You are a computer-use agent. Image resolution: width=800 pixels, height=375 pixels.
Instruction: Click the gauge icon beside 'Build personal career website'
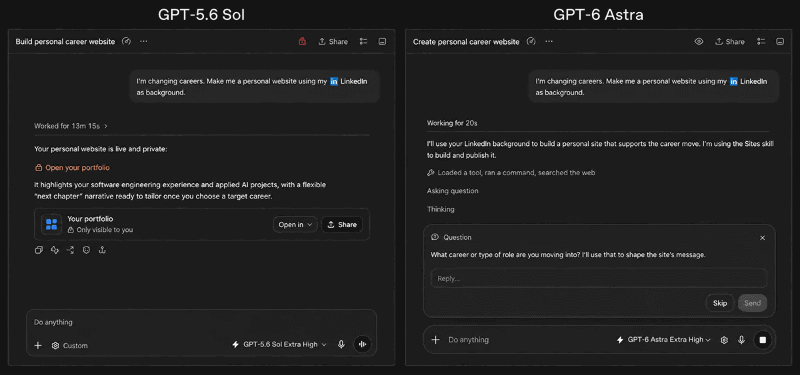127,41
